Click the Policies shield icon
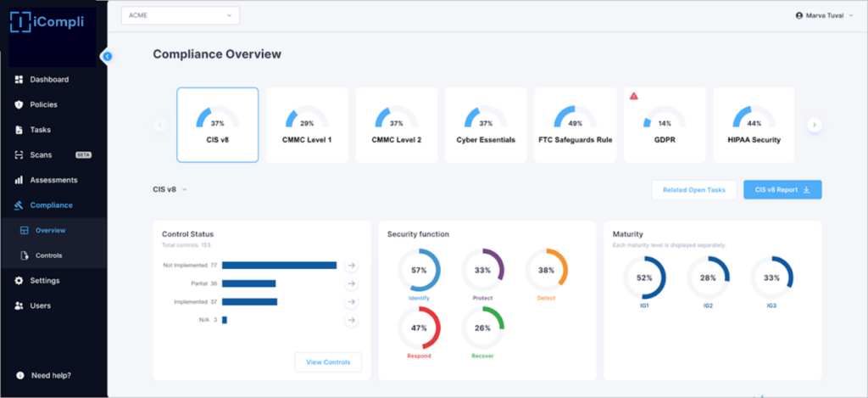Viewport: 868px width, 398px height. (19, 104)
